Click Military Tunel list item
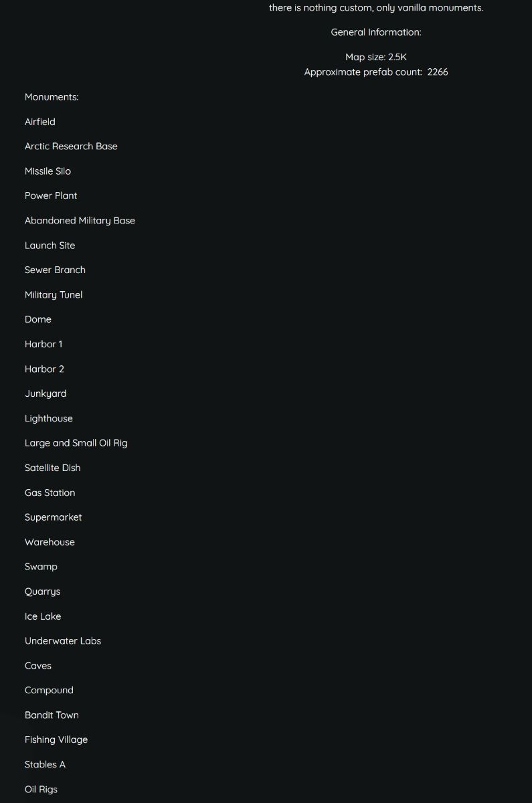Screen dimensions: 532x803 point(54,295)
